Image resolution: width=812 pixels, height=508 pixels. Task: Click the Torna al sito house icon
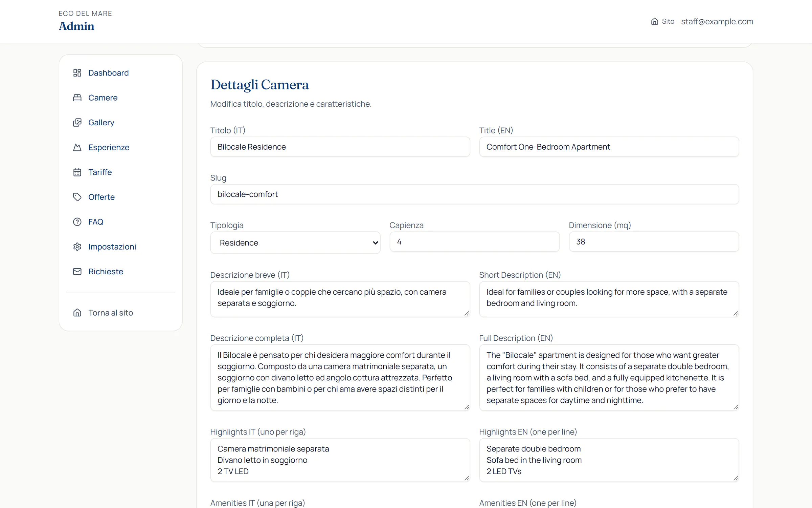point(77,313)
